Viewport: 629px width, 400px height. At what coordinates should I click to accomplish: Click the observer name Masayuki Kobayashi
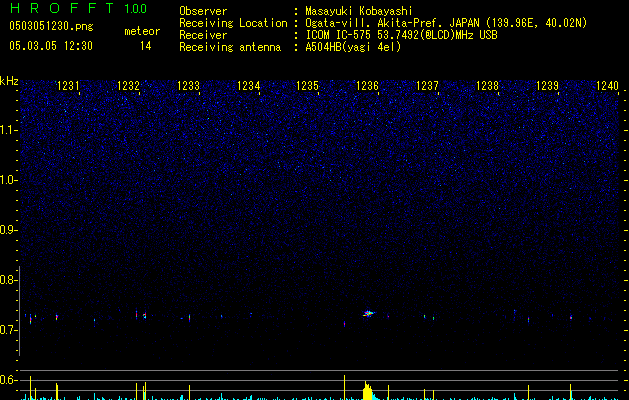tap(359, 11)
